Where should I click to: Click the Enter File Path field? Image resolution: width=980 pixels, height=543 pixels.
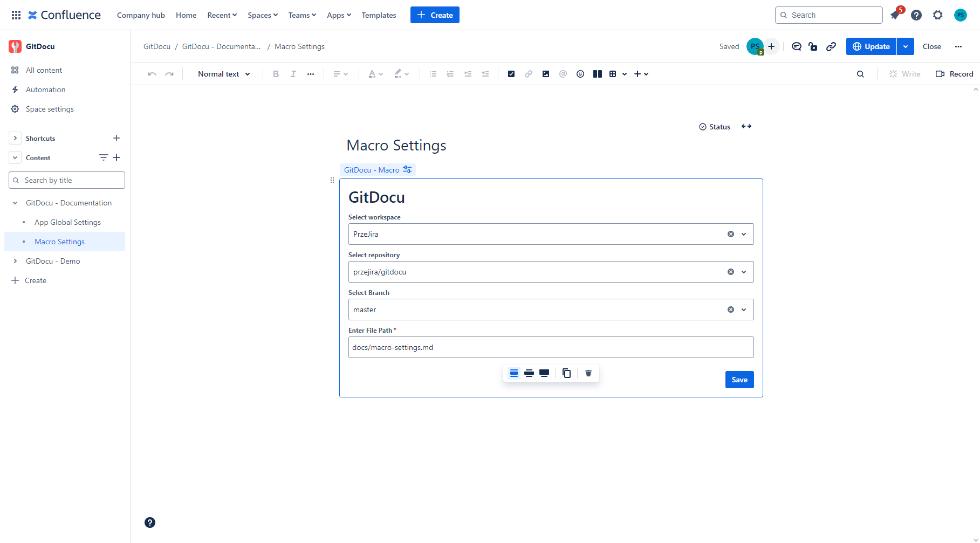point(551,347)
